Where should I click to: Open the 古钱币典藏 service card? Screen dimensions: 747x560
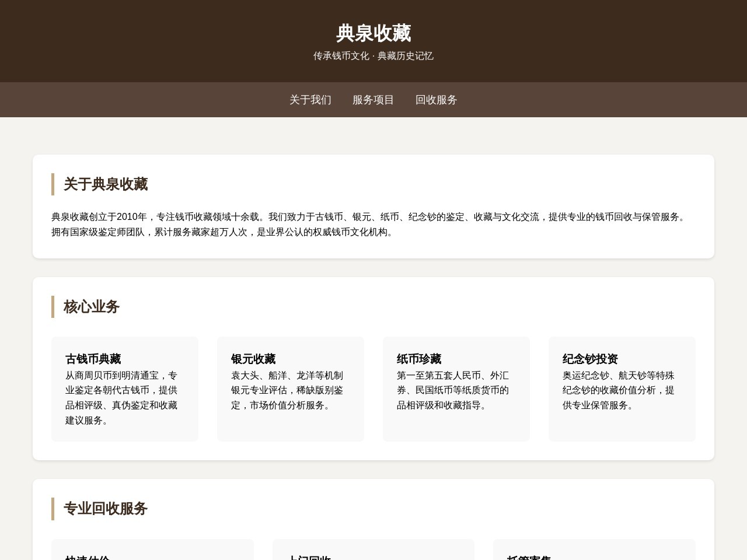(125, 389)
